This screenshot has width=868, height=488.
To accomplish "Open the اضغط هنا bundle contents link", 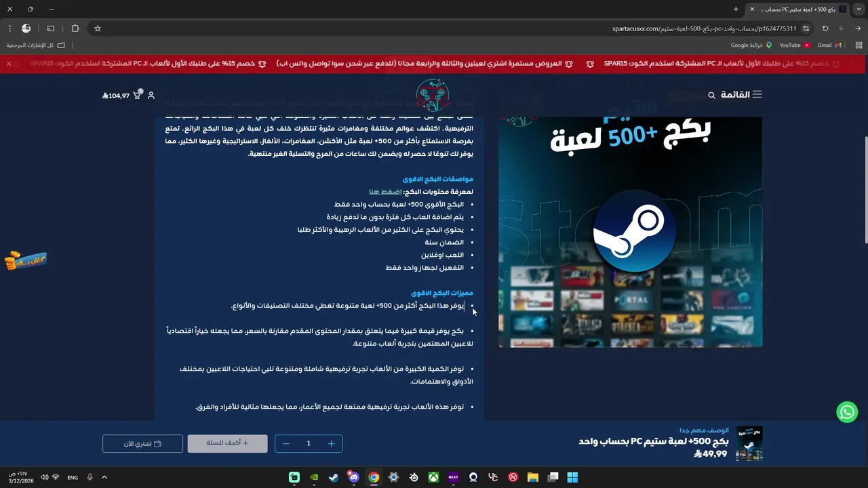I will (x=385, y=192).
